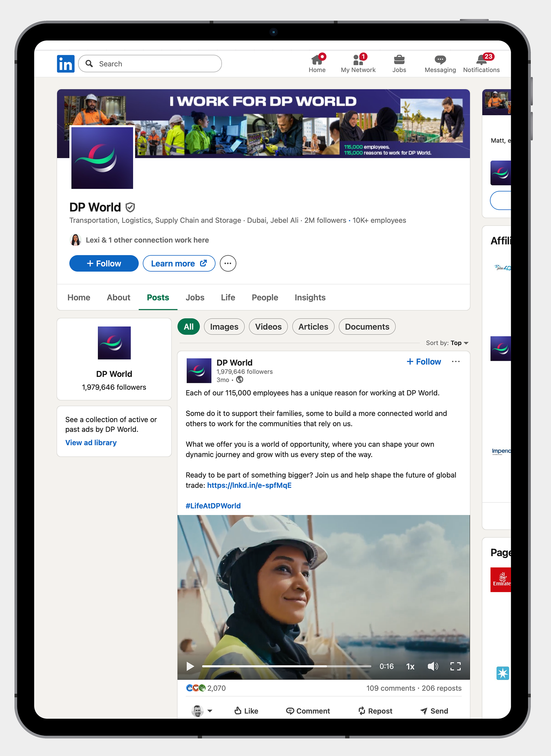Open the react-as profile dropdown arrow

tap(210, 711)
